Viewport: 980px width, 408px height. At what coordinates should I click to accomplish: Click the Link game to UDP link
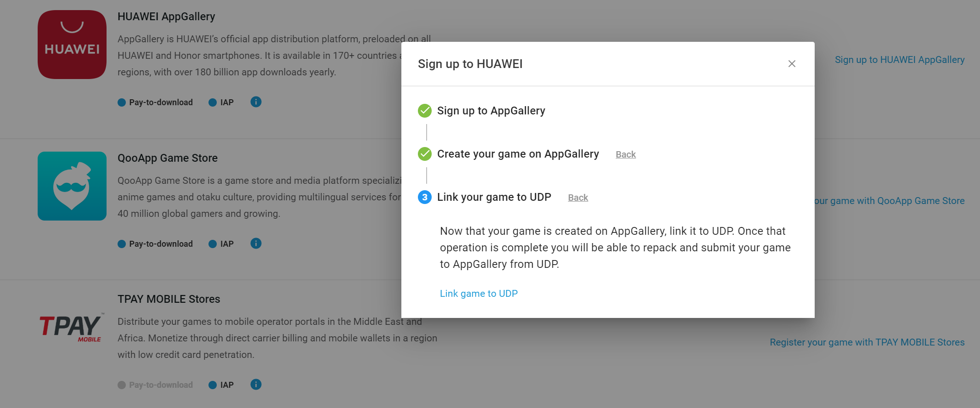479,294
